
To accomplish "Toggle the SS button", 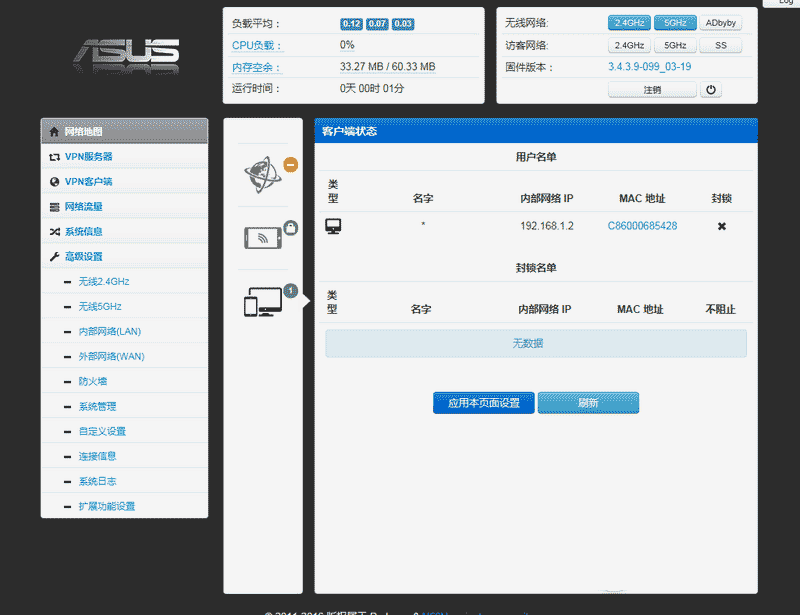I will pos(720,45).
